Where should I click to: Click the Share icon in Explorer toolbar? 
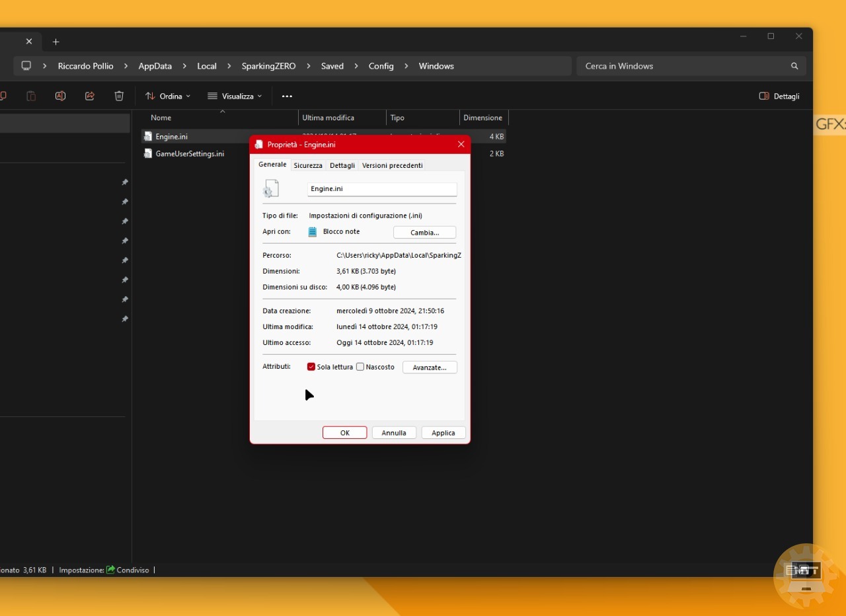coord(90,96)
